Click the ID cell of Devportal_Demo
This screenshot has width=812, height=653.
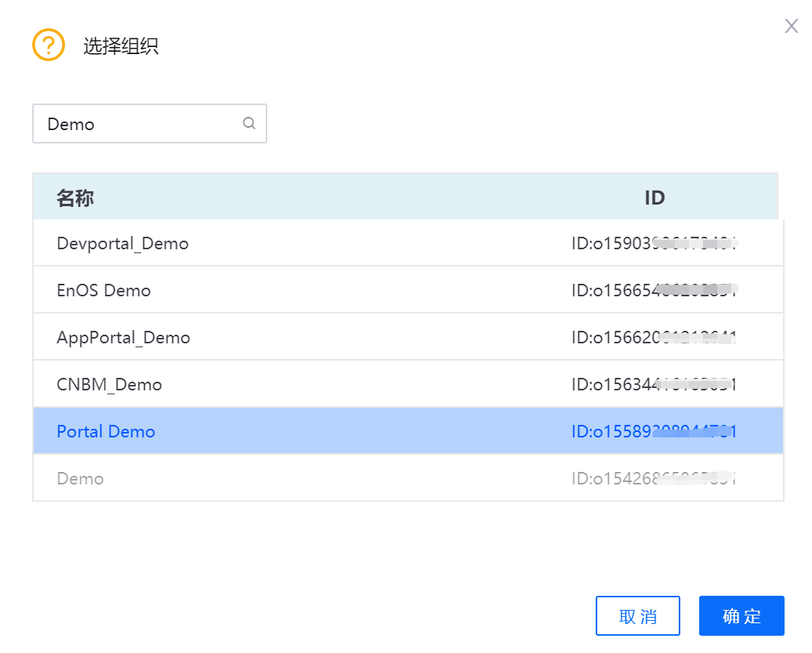pos(654,243)
